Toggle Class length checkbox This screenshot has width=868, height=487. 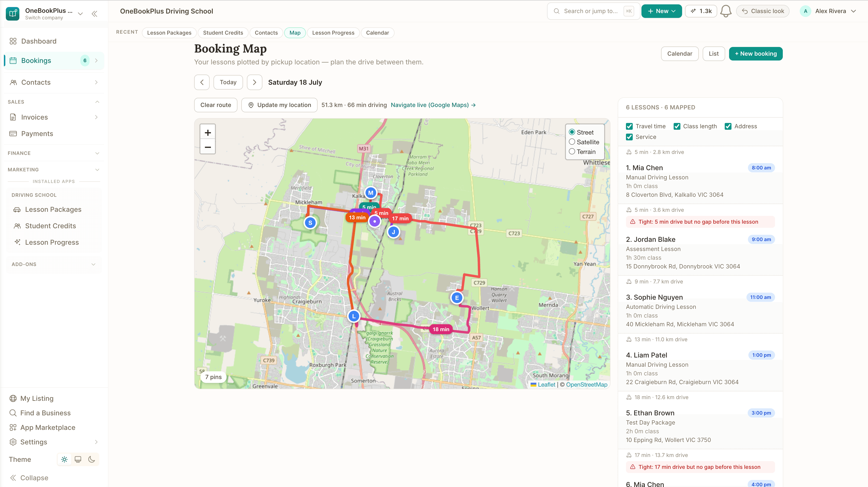pos(677,126)
